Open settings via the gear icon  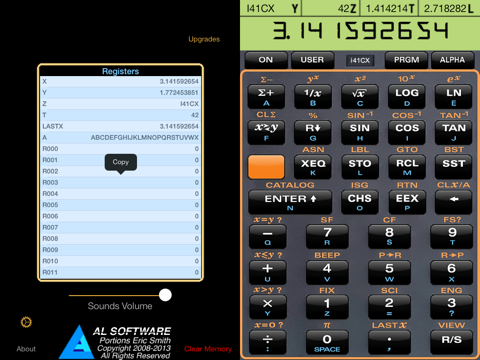[26, 322]
